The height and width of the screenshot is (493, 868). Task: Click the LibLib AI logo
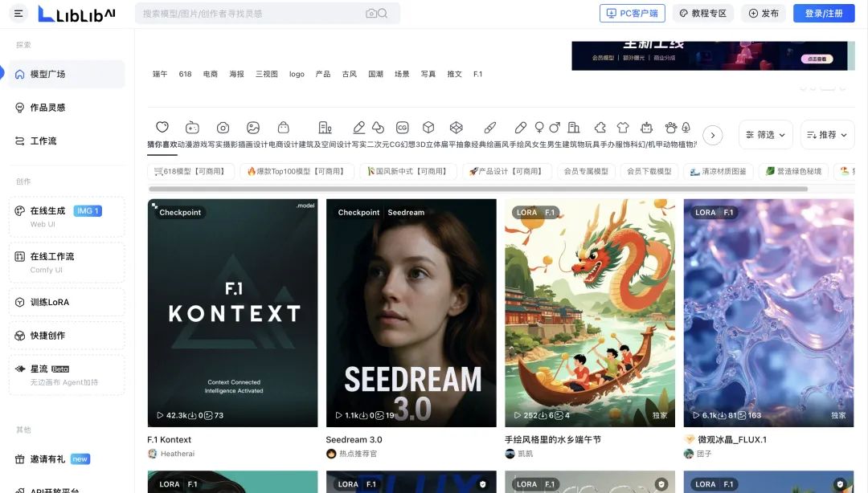point(76,14)
